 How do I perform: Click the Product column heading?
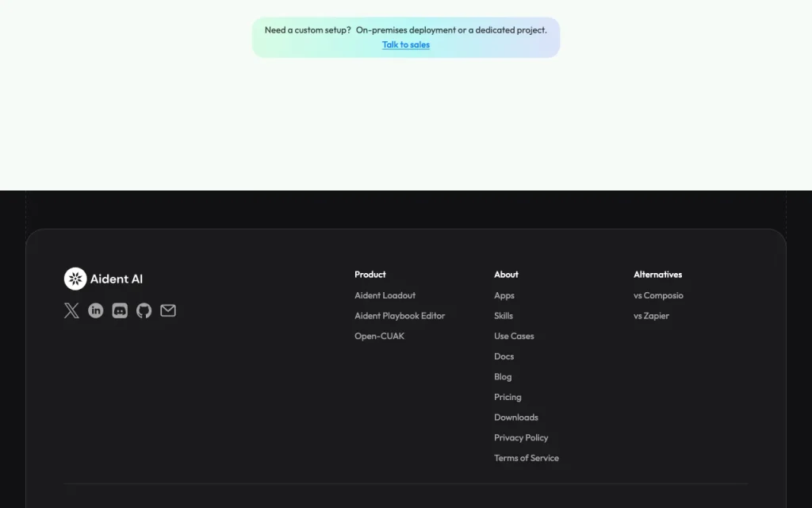(370, 274)
